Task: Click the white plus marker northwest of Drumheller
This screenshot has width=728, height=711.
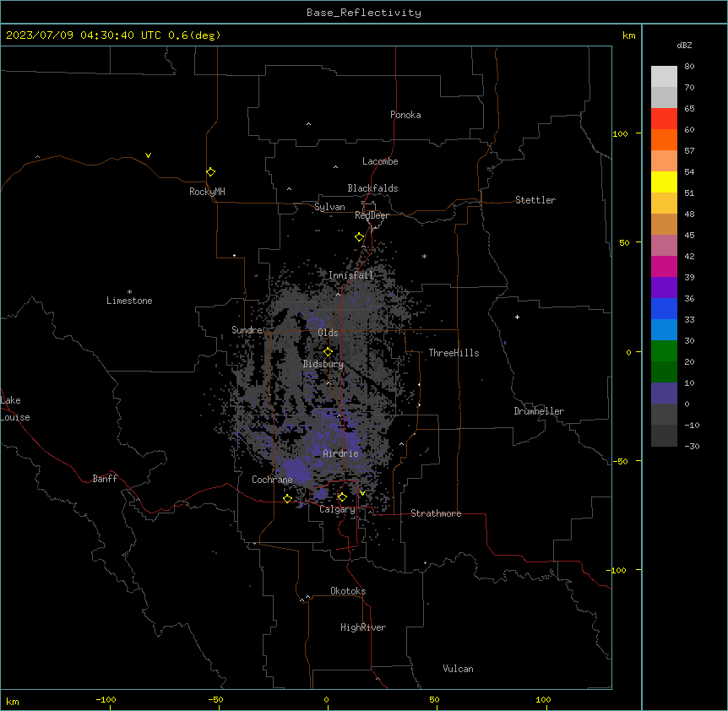Action: (517, 317)
